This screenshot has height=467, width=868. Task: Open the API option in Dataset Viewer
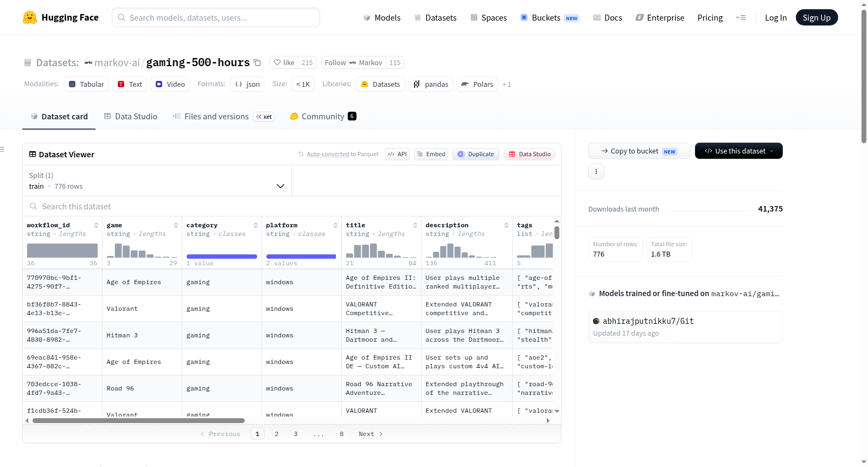(x=397, y=154)
